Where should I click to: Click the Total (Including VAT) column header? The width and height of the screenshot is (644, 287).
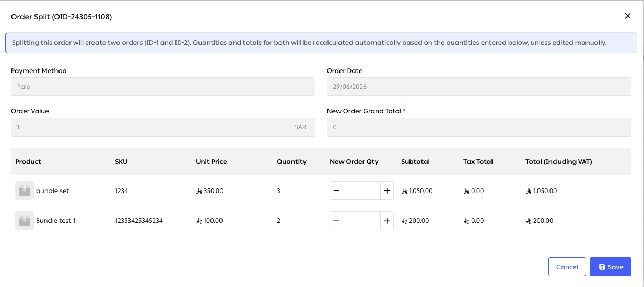[x=558, y=162]
